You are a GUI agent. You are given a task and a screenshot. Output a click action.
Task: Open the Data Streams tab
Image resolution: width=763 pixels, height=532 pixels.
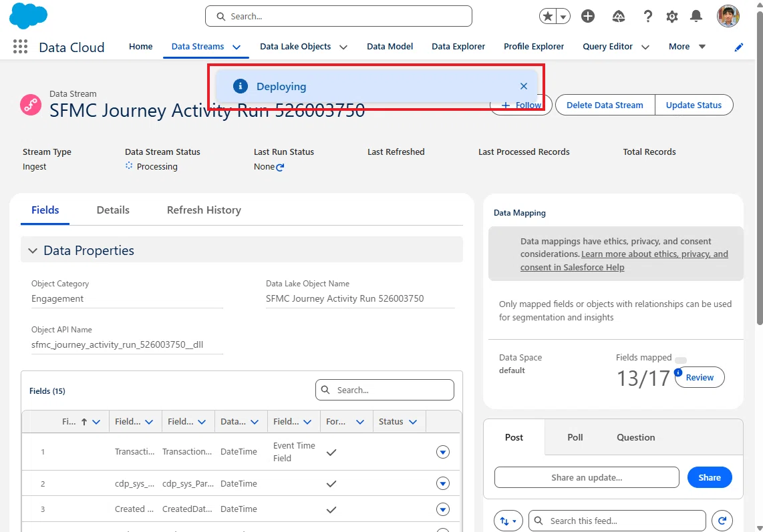198,47
